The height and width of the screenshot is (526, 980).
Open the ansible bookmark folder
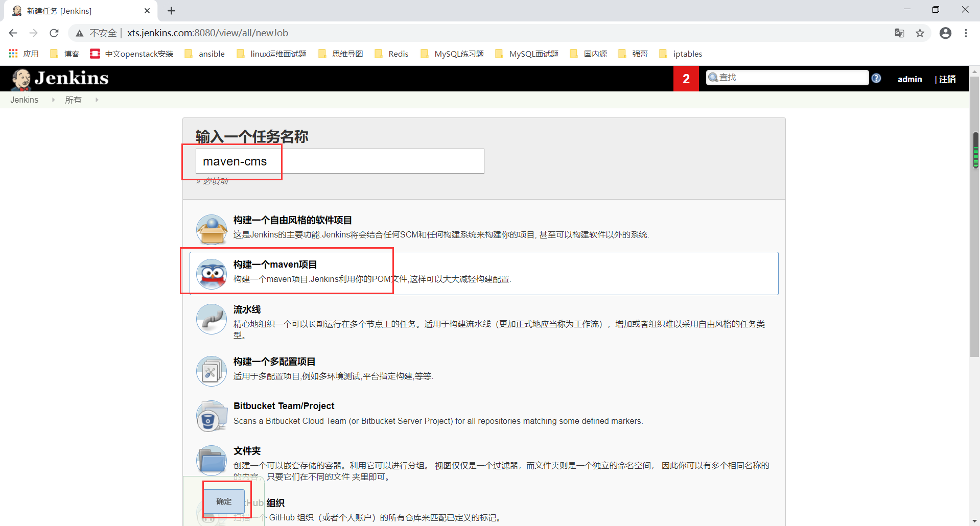(x=204, y=54)
